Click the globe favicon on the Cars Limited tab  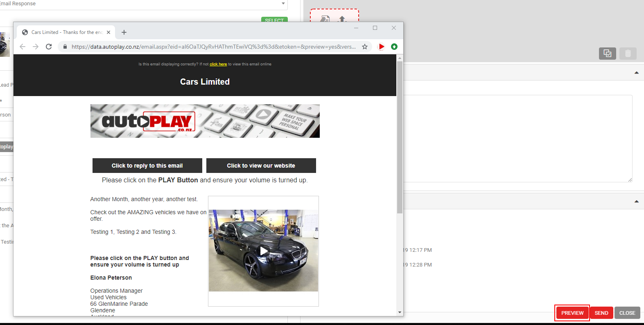point(25,32)
